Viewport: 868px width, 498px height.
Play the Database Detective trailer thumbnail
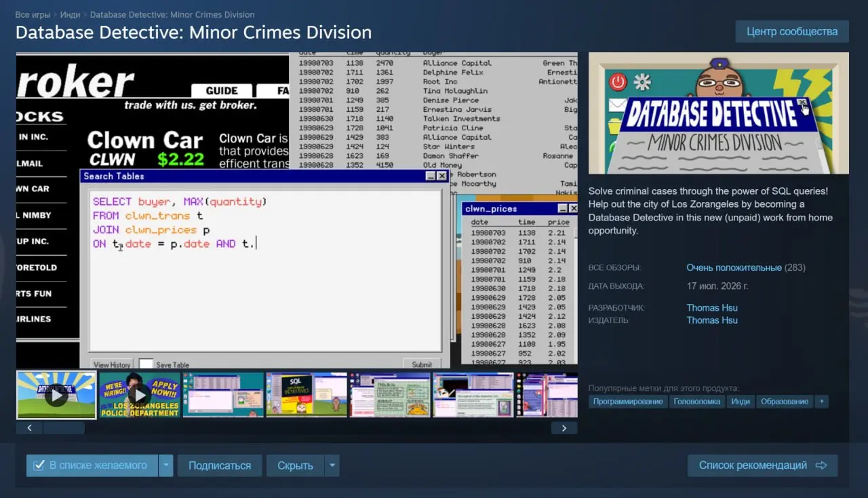coord(56,395)
